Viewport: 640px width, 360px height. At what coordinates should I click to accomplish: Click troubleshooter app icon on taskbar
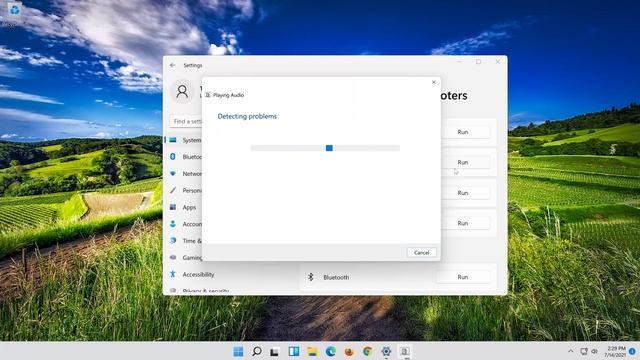point(404,351)
